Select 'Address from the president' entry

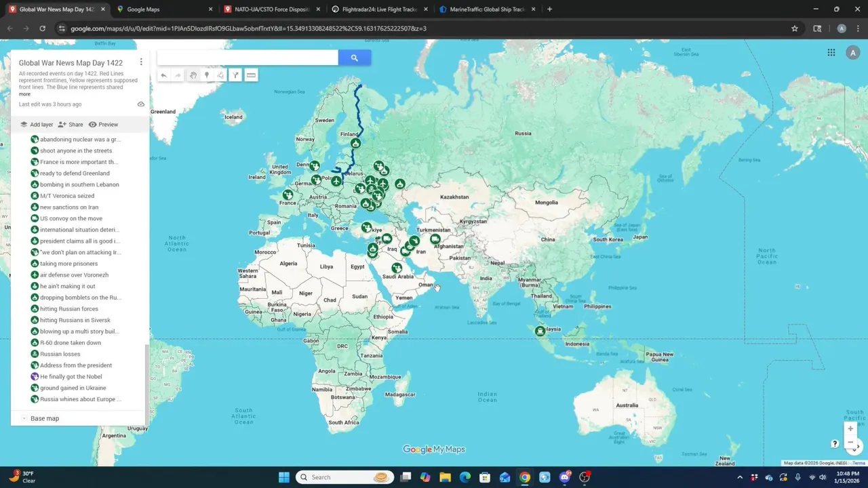(76, 365)
